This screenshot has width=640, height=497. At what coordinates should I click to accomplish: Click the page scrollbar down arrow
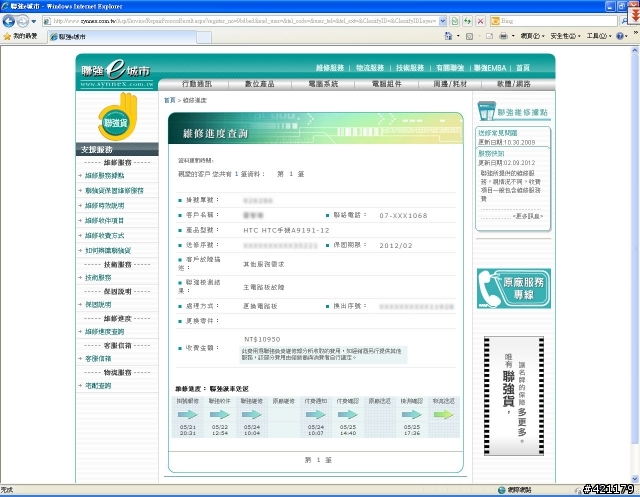[635, 479]
